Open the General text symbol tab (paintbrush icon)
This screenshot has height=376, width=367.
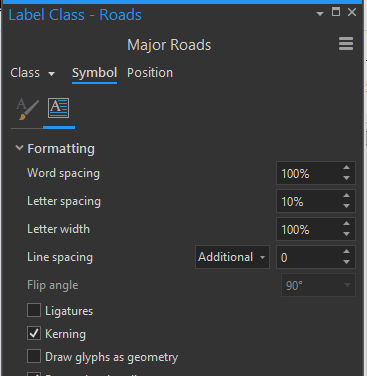[x=27, y=109]
